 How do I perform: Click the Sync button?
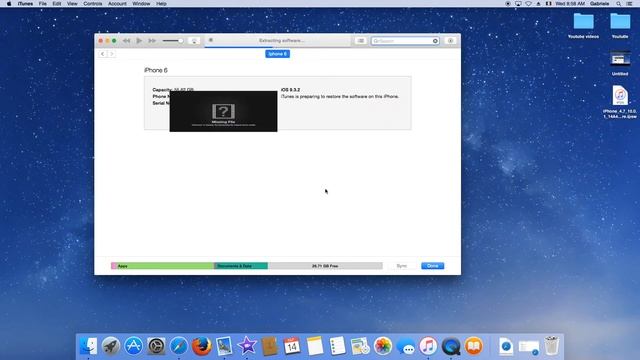click(402, 266)
